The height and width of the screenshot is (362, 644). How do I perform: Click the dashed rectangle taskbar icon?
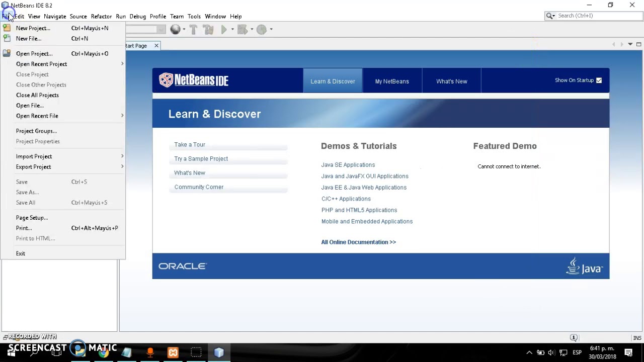[196, 352]
